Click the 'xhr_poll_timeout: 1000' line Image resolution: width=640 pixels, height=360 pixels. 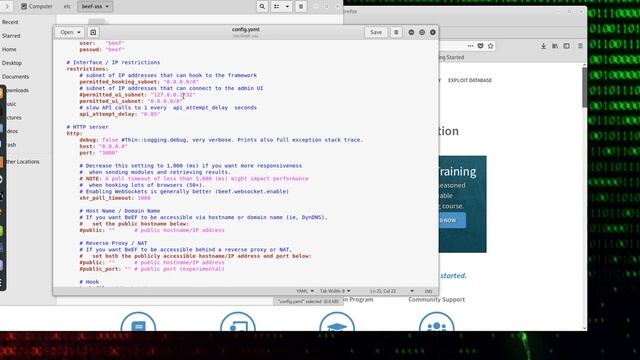coord(115,198)
